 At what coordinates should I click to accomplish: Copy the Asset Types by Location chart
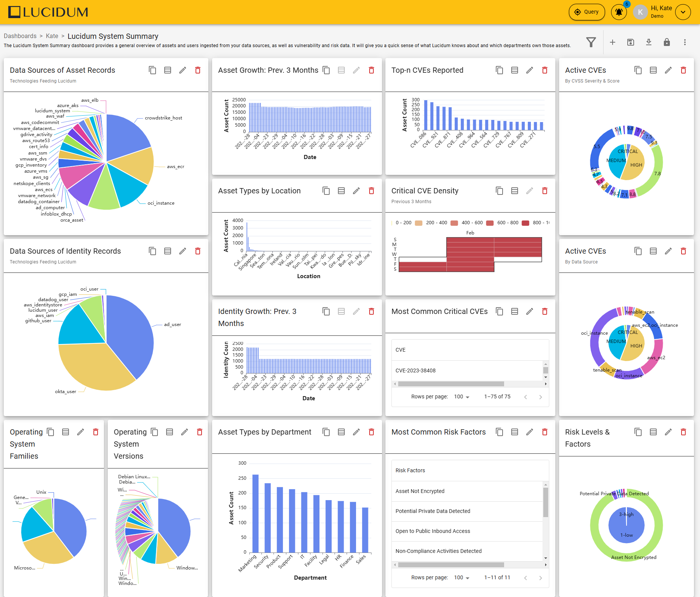pos(326,191)
